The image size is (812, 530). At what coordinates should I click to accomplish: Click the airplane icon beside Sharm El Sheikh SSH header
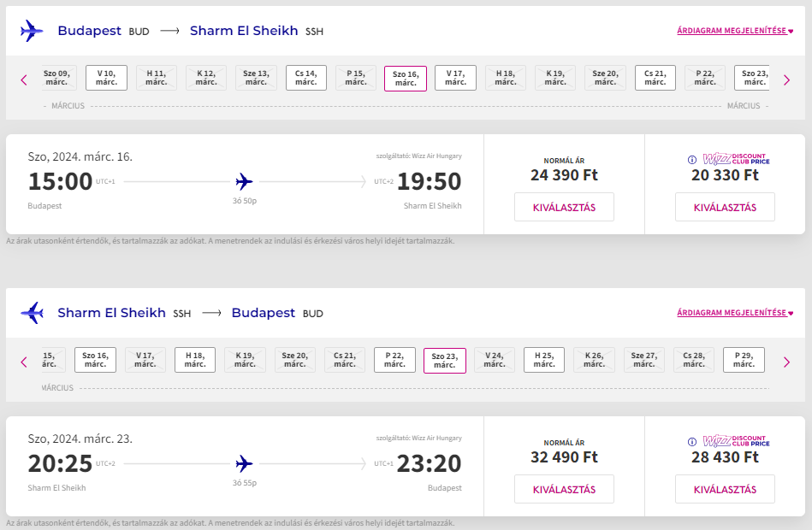(32, 313)
